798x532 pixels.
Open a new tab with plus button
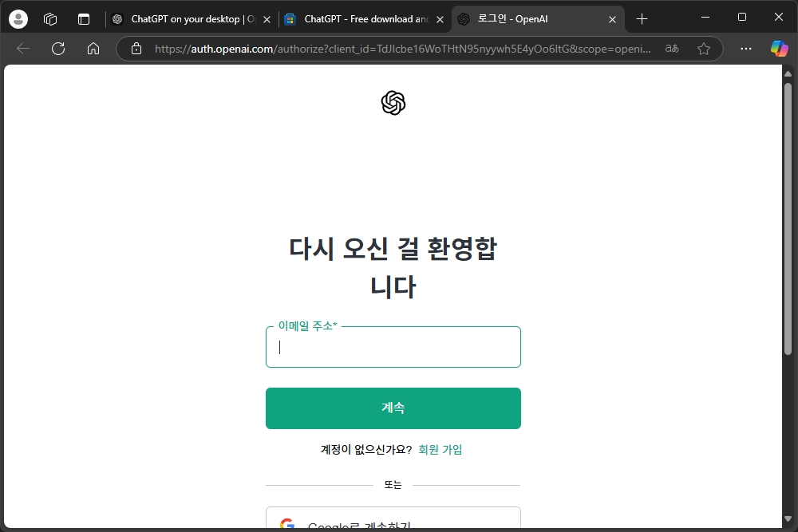(x=642, y=19)
